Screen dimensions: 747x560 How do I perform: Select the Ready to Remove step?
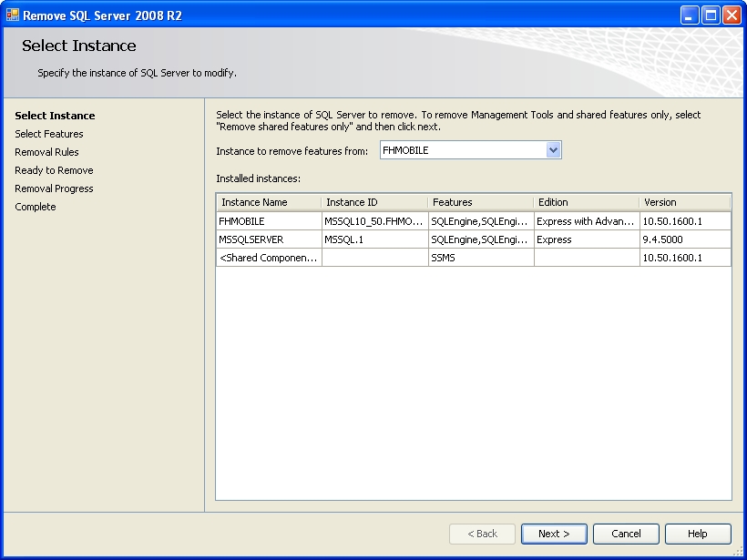click(x=54, y=170)
